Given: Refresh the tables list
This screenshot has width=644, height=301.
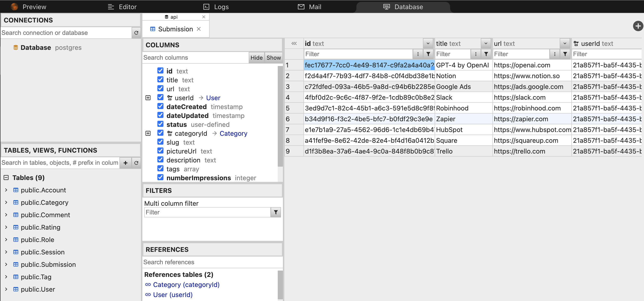Looking at the screenshot, I should coord(136,163).
